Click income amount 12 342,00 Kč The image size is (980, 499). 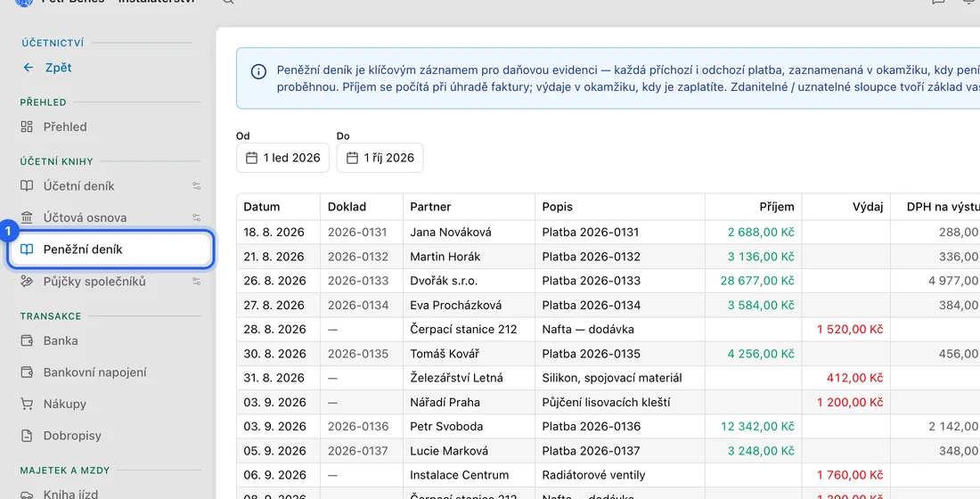[757, 427]
